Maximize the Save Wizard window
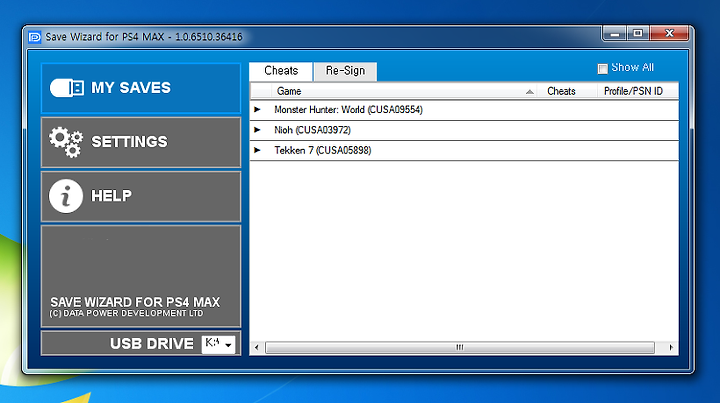Viewport: 720px width, 403px height. [x=638, y=34]
